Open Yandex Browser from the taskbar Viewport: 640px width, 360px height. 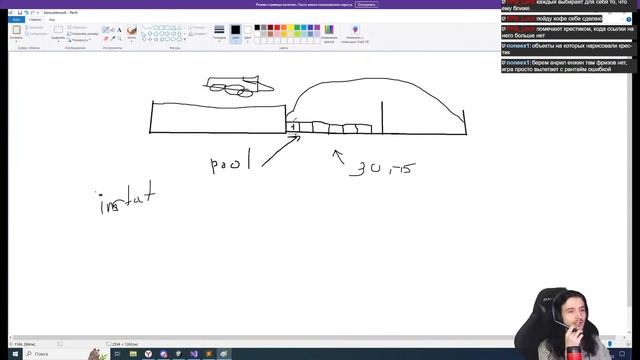[148, 354]
